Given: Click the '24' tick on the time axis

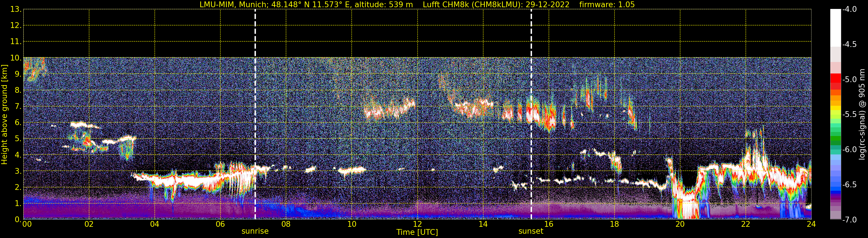Looking at the screenshot, I should 811,224.
